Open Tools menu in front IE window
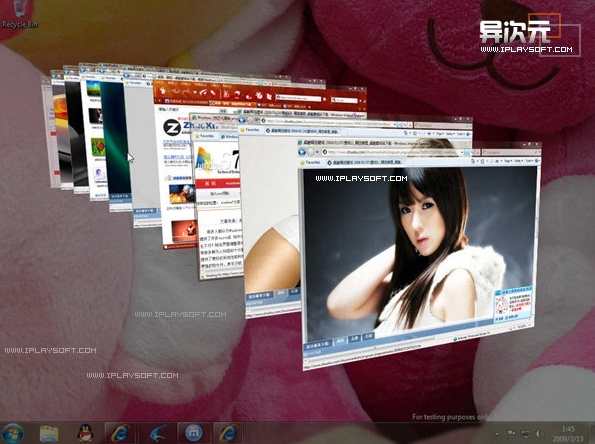 pyautogui.click(x=529, y=161)
